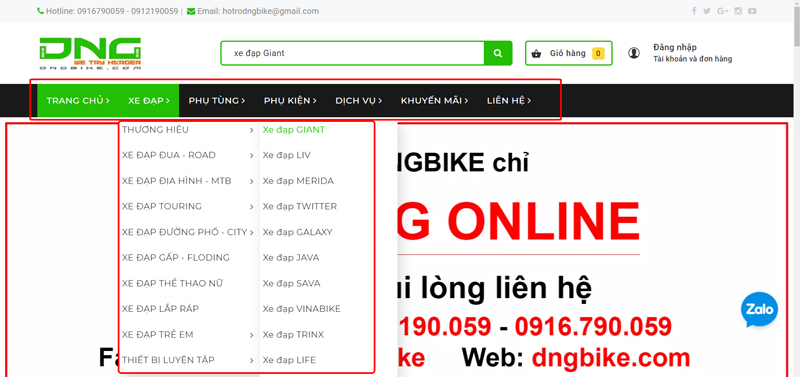Open the PHỤ KIỆN menu
Screen dimensions: 800x377
tap(290, 100)
